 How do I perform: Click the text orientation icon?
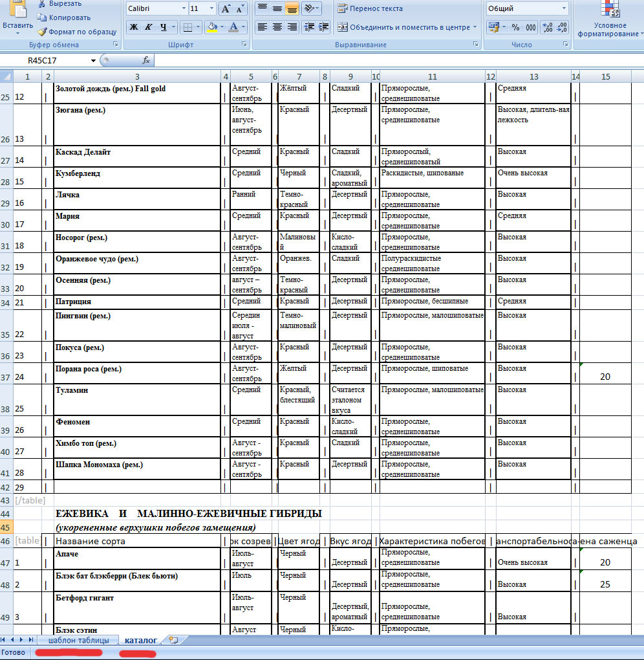point(309,8)
